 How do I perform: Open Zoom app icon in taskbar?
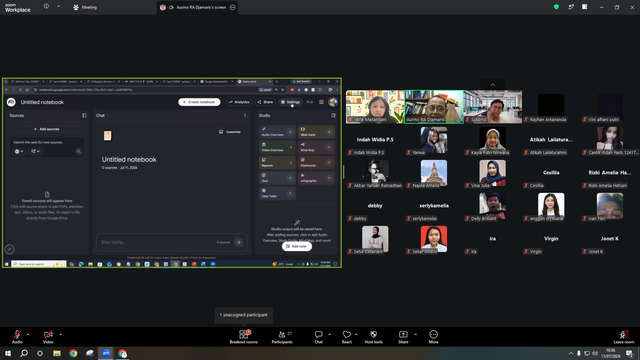(106, 353)
